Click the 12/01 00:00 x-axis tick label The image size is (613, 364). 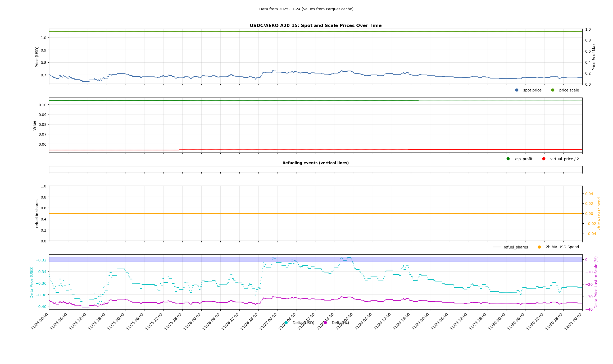(573, 321)
